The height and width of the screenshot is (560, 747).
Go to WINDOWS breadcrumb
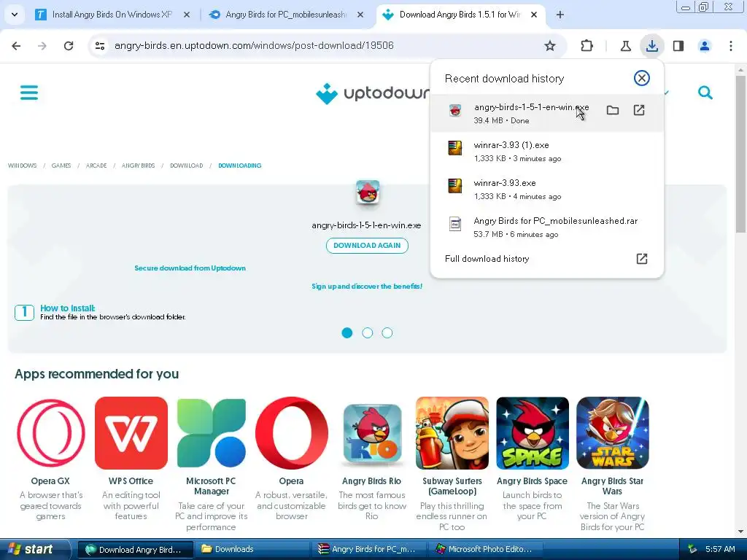[x=22, y=166]
